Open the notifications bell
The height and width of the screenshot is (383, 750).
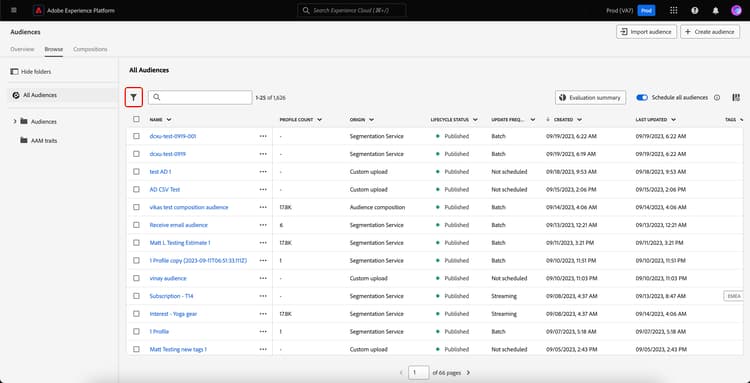pyautogui.click(x=716, y=11)
